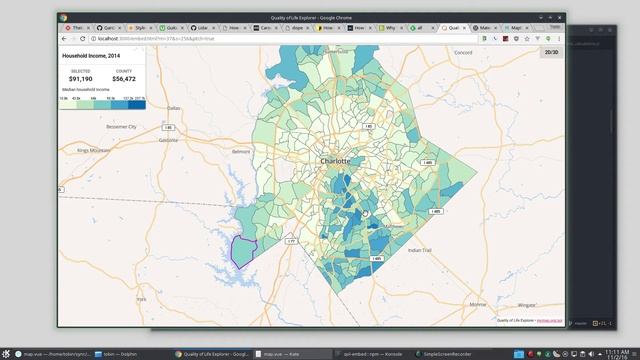Click the light green legend swatch
Screen dimensions: 640x360
coord(85,105)
